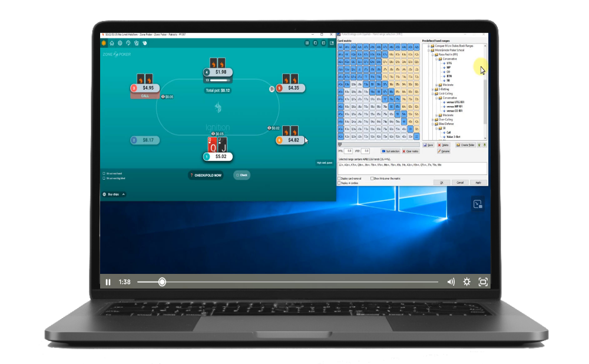Open video player settings gear

click(x=466, y=282)
